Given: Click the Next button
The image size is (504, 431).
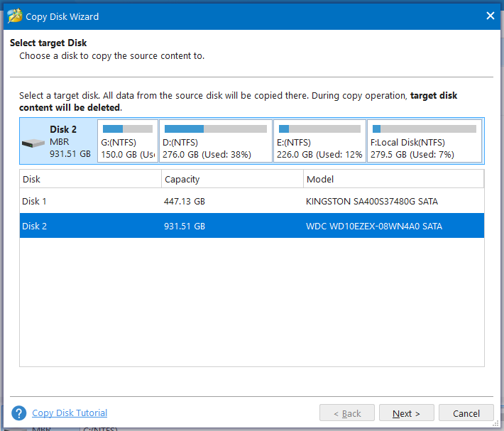Looking at the screenshot, I should pyautogui.click(x=406, y=413).
